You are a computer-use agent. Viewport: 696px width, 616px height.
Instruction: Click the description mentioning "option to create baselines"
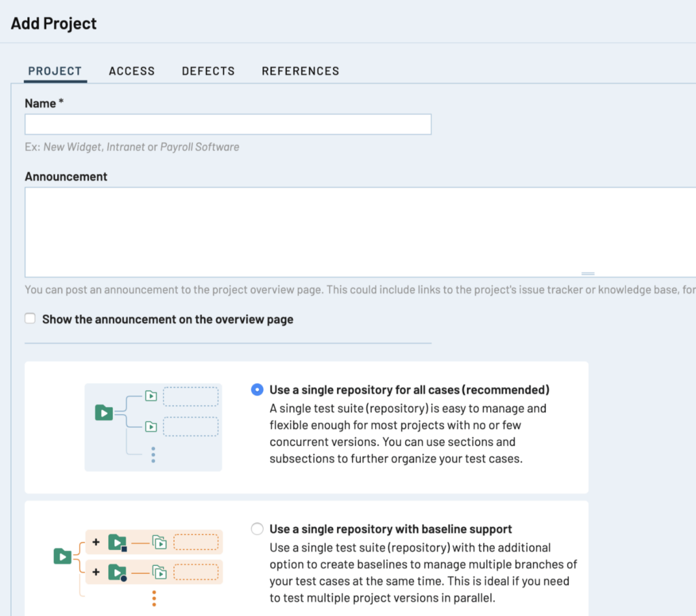click(423, 573)
